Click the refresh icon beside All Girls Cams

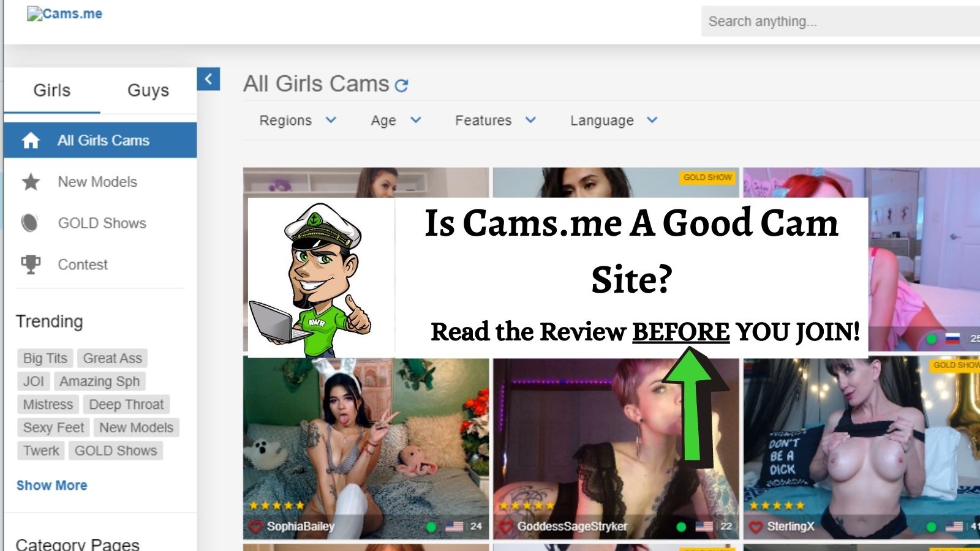[x=401, y=85]
